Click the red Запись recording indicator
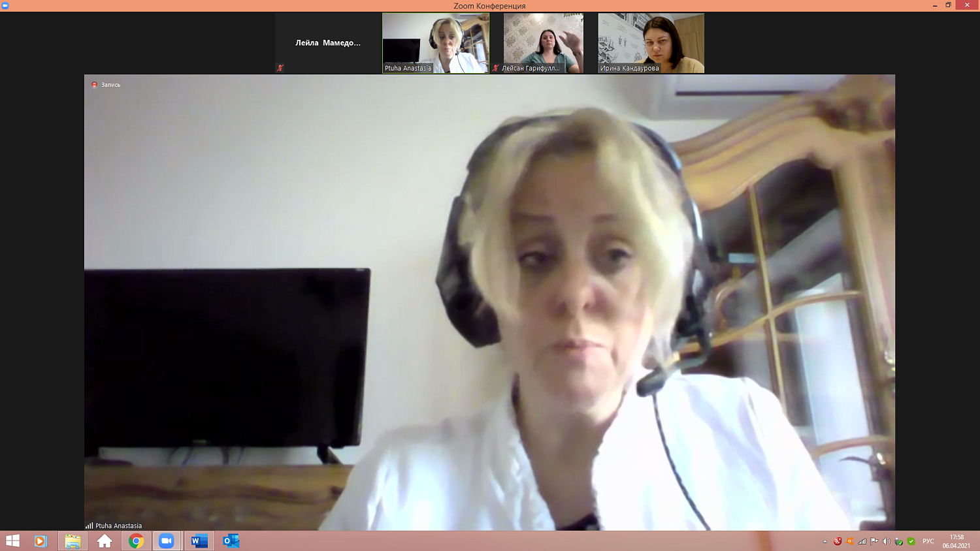The width and height of the screenshot is (980, 551). [x=95, y=85]
